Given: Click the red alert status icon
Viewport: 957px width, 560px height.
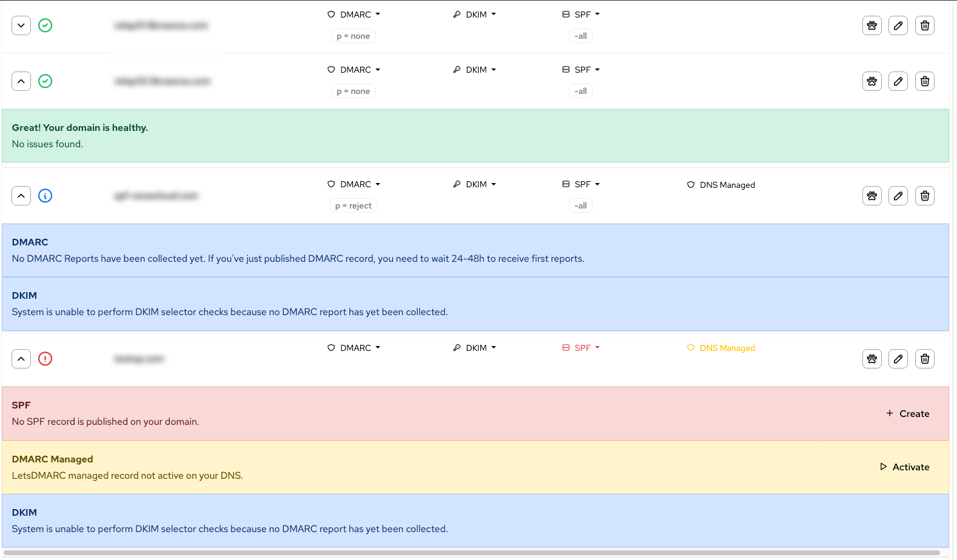Looking at the screenshot, I should [45, 359].
